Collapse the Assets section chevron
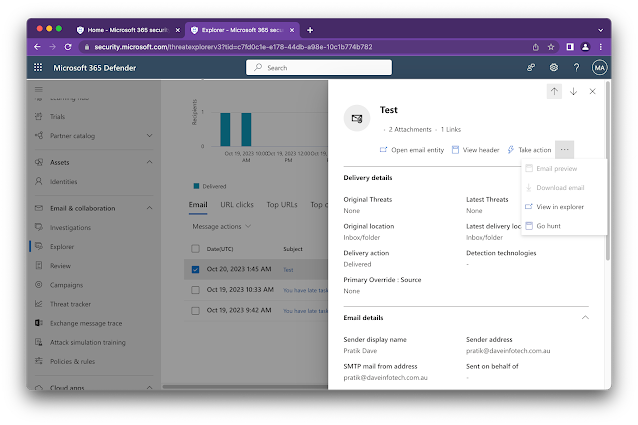 point(149,162)
